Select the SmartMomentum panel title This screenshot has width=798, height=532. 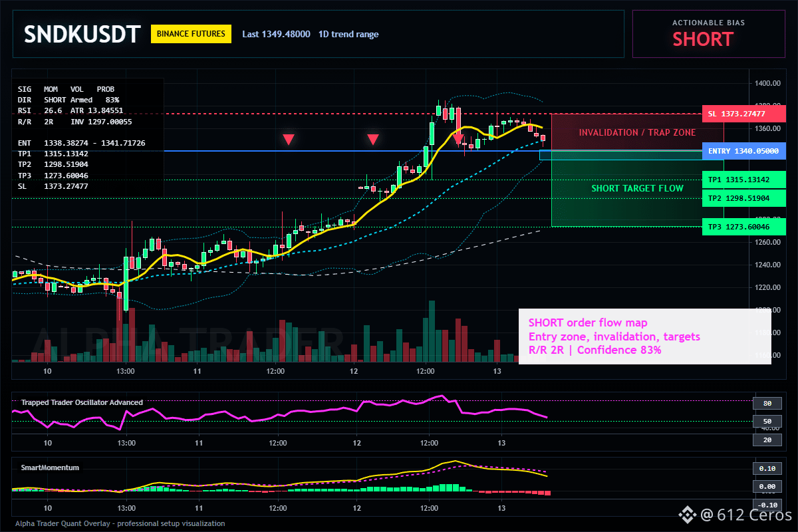50,467
